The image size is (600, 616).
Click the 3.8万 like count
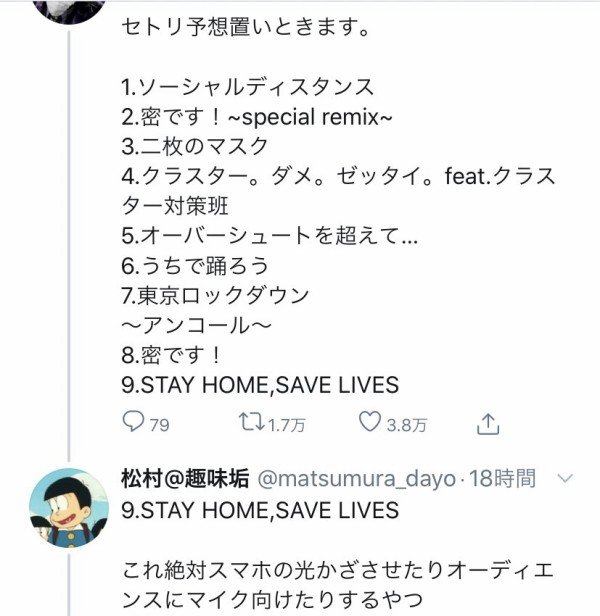(407, 425)
